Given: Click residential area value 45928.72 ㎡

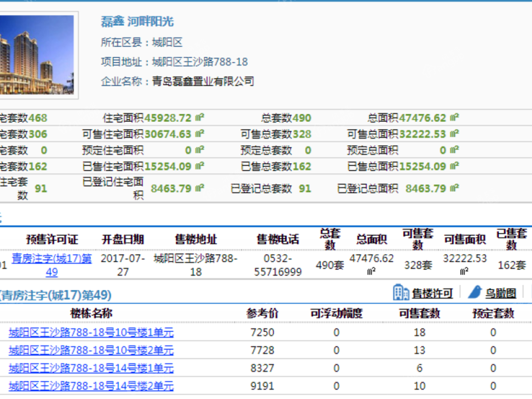Looking at the screenshot, I should point(174,118).
